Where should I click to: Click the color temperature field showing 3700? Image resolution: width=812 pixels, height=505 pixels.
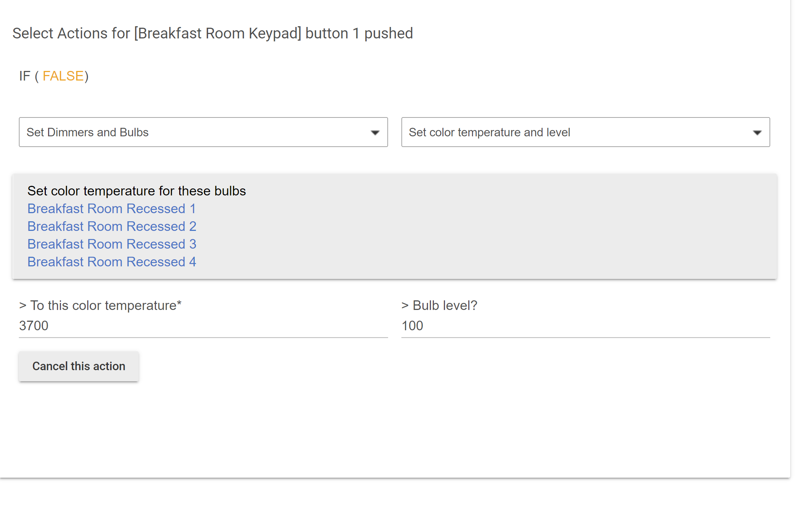(203, 326)
